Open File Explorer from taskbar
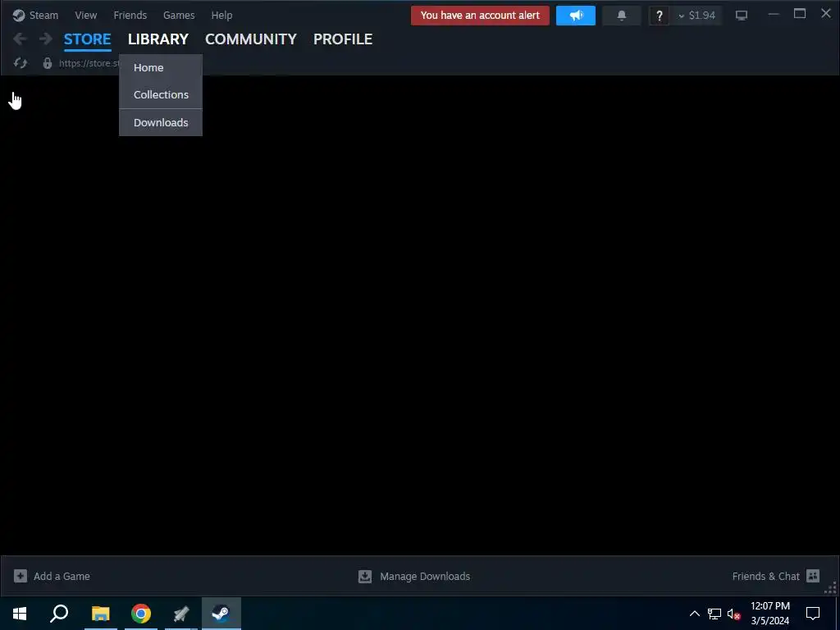The width and height of the screenshot is (840, 630). coord(100,614)
